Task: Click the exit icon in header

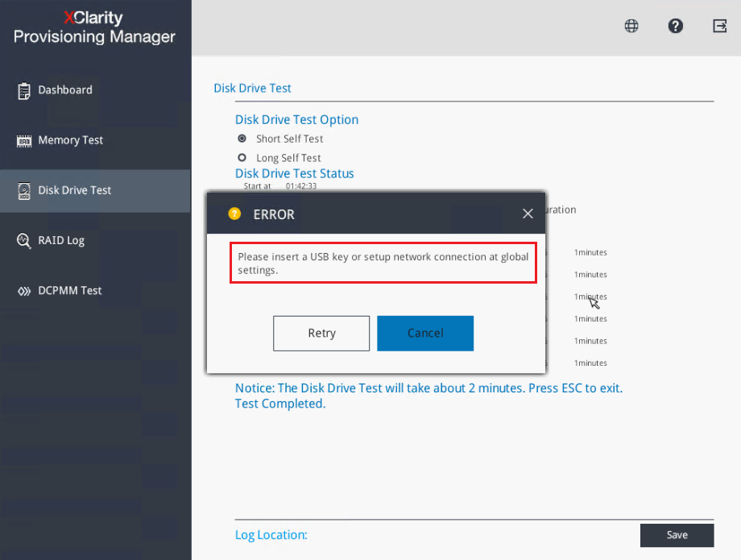Action: tap(720, 26)
